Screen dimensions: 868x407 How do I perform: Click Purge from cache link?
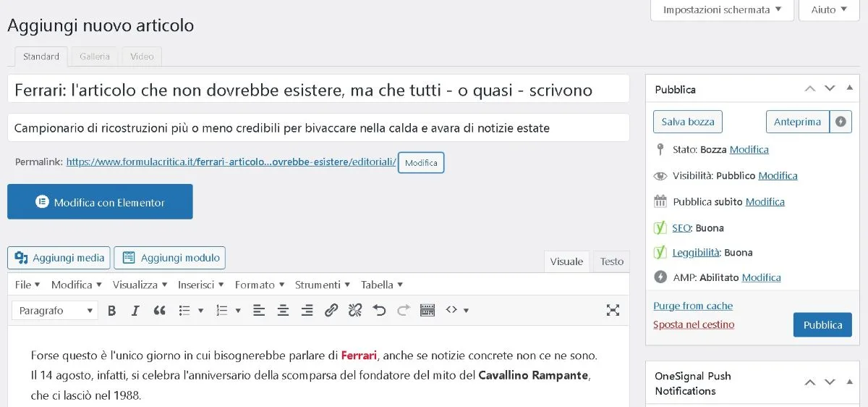point(693,306)
